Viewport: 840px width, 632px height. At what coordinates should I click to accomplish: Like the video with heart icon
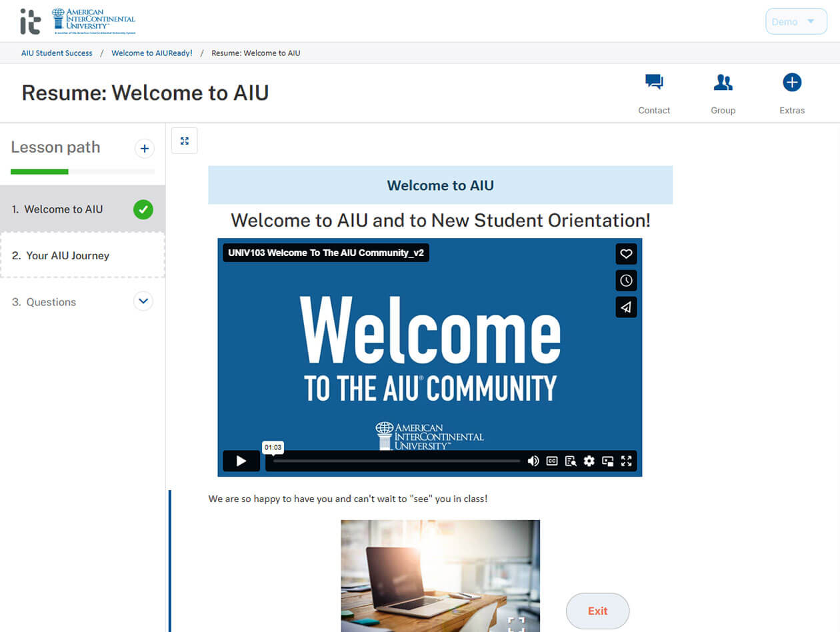pos(625,254)
